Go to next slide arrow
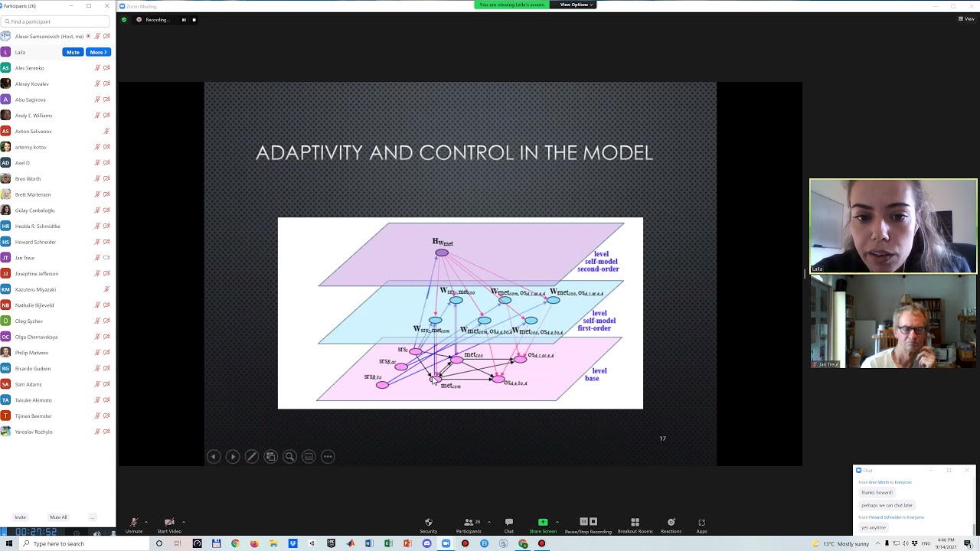980x551 pixels. point(233,457)
